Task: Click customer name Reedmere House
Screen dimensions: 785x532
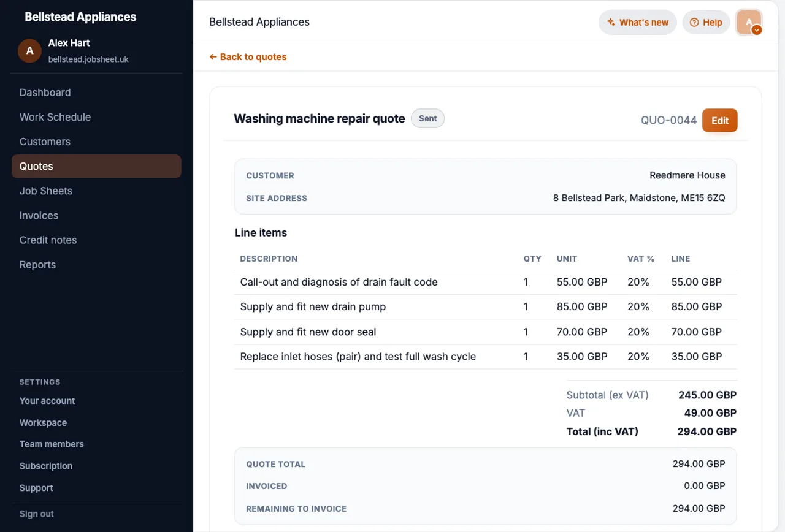Action: point(687,175)
